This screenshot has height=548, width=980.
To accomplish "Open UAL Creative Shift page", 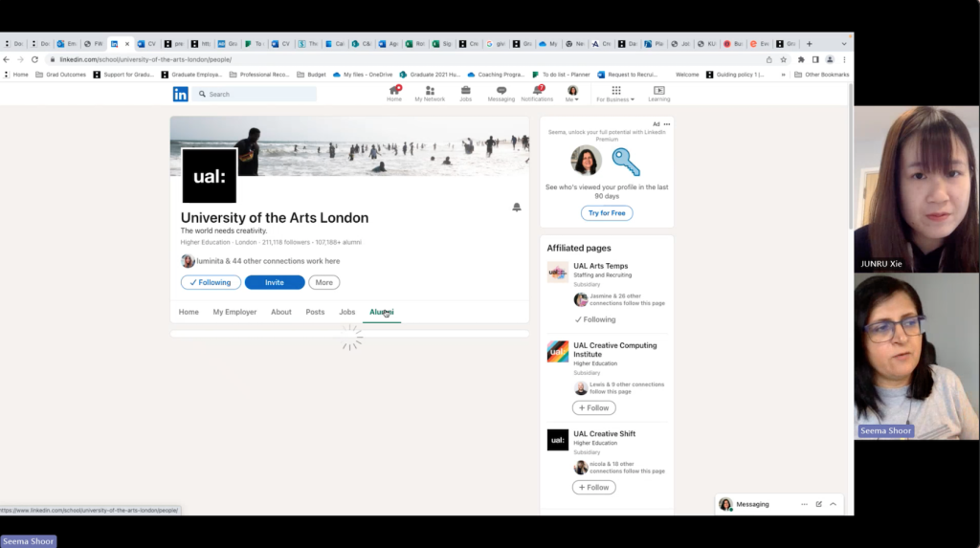I will click(605, 433).
